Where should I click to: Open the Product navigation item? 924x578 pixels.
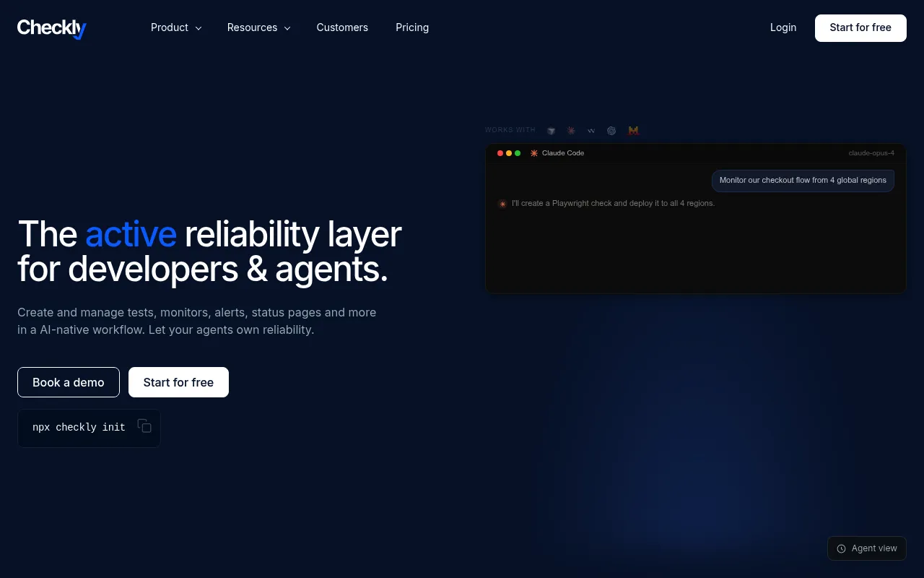pos(176,27)
